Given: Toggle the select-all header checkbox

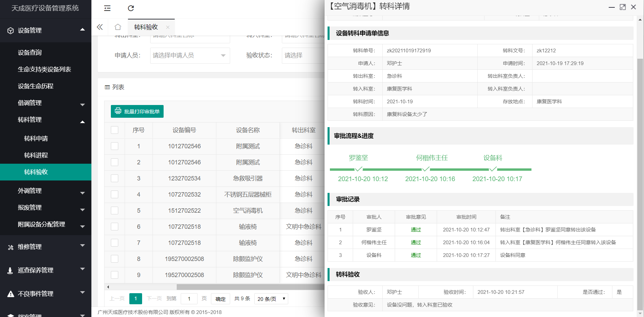Looking at the screenshot, I should point(115,130).
